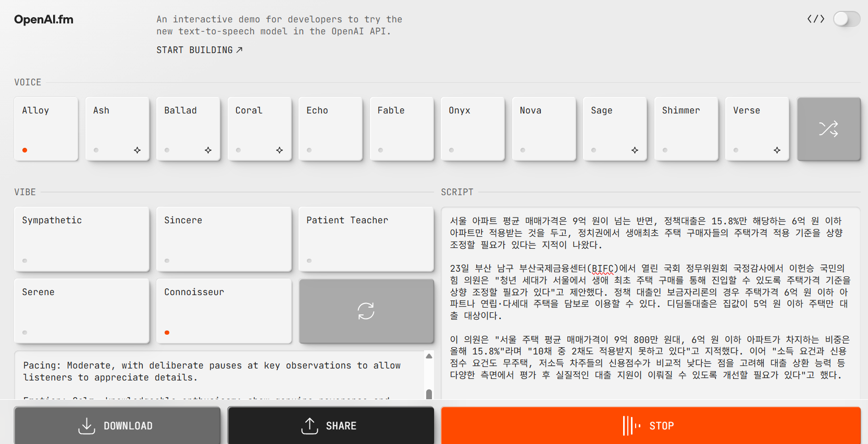Viewport: 868px width, 444px height.
Task: Click the sparkle icon on Ballad card
Action: coord(208,150)
